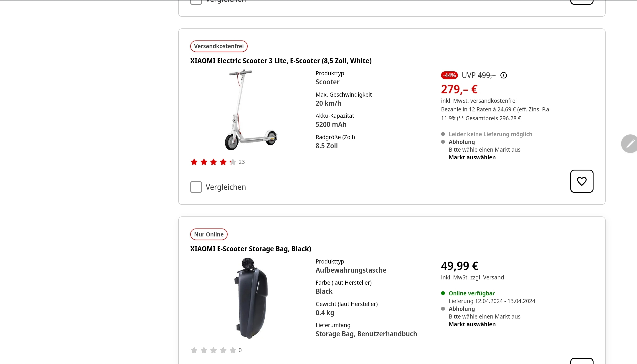637x364 pixels.
Task: Check Vergleichen for Xiaomi Scooter 3 Lite
Action: point(196,187)
